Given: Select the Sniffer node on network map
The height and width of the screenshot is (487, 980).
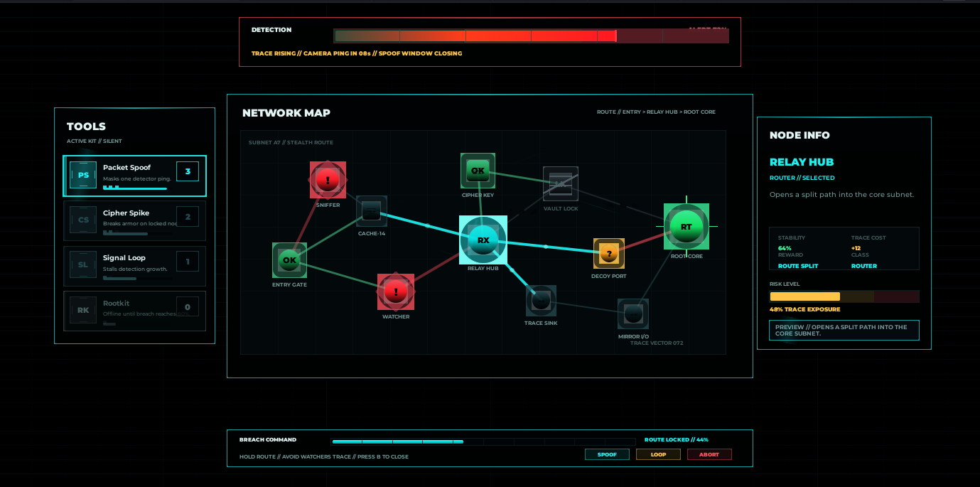Looking at the screenshot, I should [328, 180].
